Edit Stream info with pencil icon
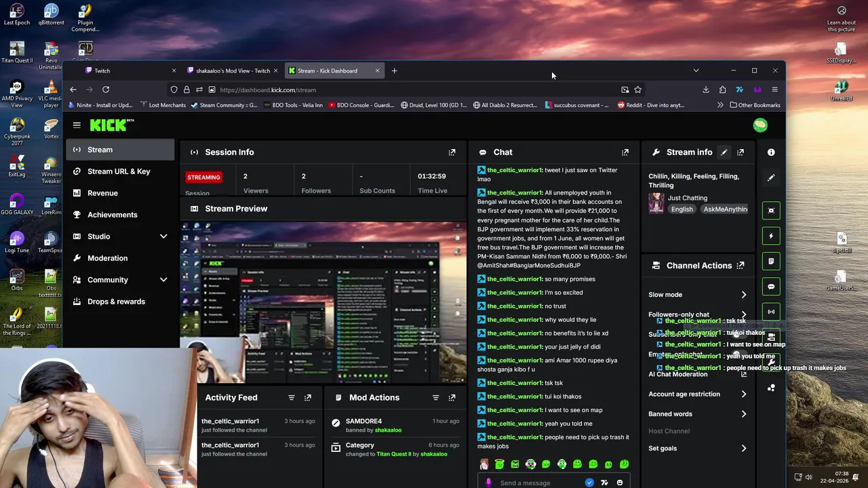 (x=724, y=152)
